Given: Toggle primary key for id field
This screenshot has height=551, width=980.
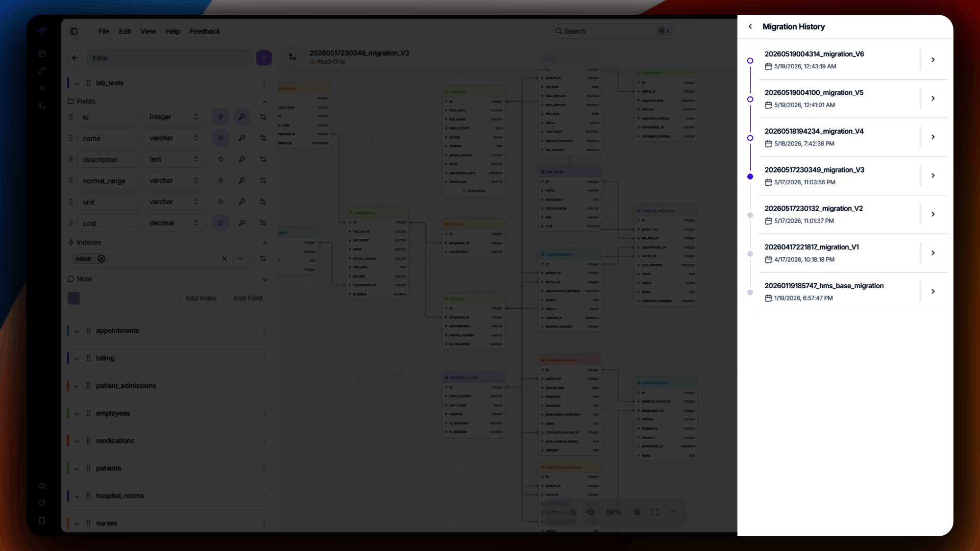Looking at the screenshot, I should tap(242, 117).
